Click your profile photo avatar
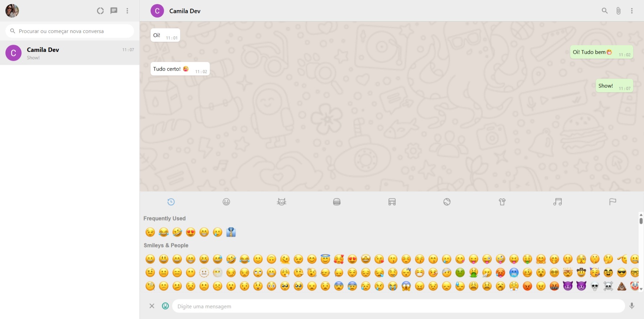The width and height of the screenshot is (644, 319). 12,11
